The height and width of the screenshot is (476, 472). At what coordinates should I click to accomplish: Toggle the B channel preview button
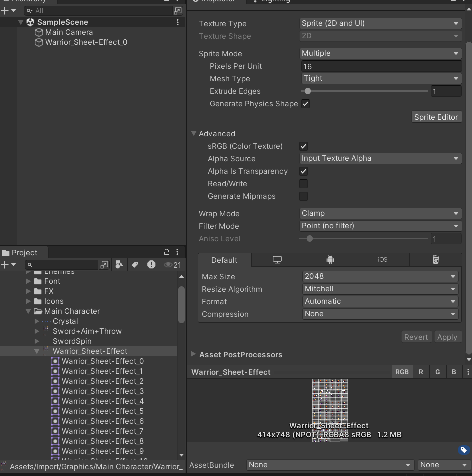click(454, 372)
